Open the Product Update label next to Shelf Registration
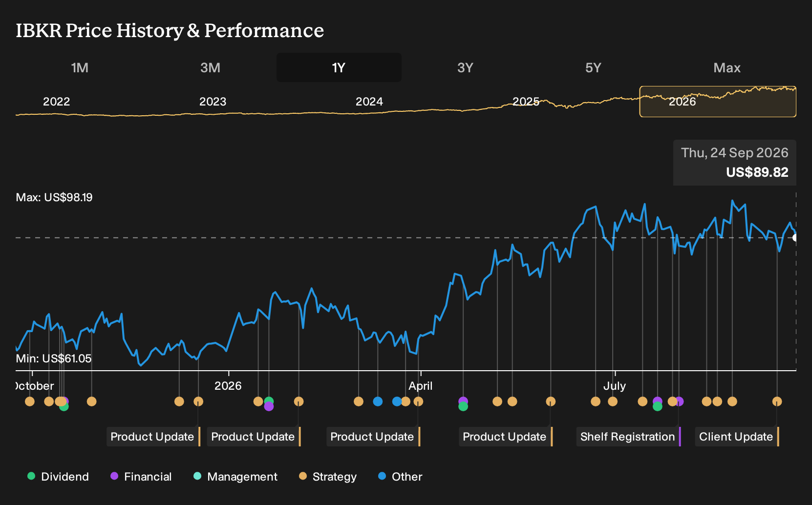The height and width of the screenshot is (505, 812). (505, 437)
